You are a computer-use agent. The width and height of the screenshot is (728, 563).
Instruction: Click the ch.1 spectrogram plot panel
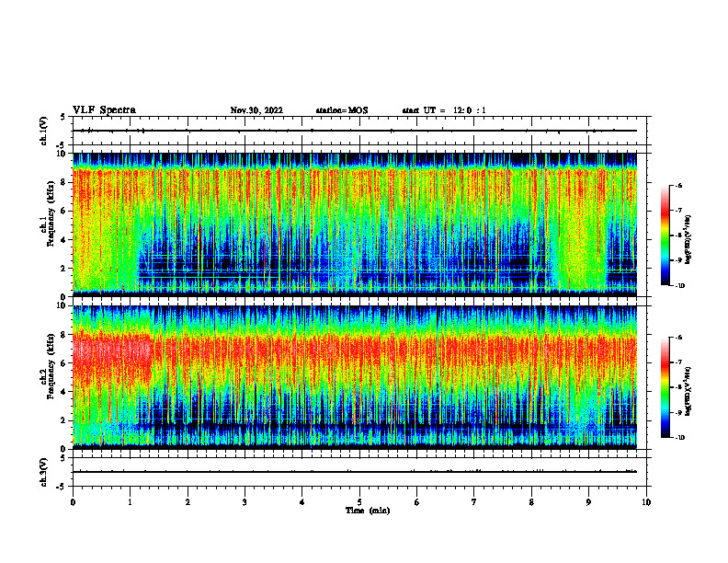355,224
